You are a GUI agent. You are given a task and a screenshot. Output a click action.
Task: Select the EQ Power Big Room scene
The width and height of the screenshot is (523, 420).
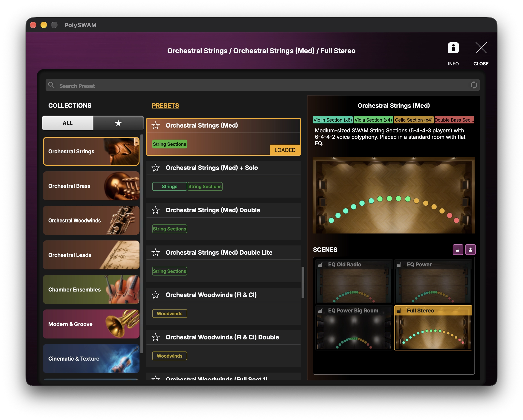click(x=354, y=328)
